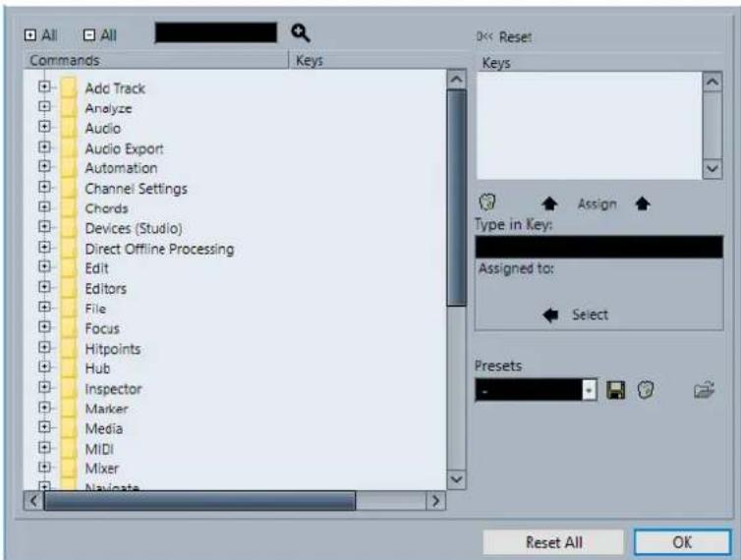Select the Channel Settings row text
The width and height of the screenshot is (741, 560).
tap(136, 189)
